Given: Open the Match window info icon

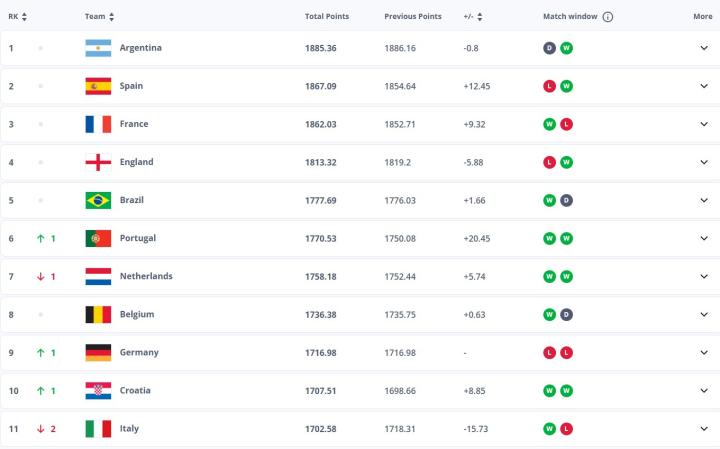Looking at the screenshot, I should [x=608, y=17].
